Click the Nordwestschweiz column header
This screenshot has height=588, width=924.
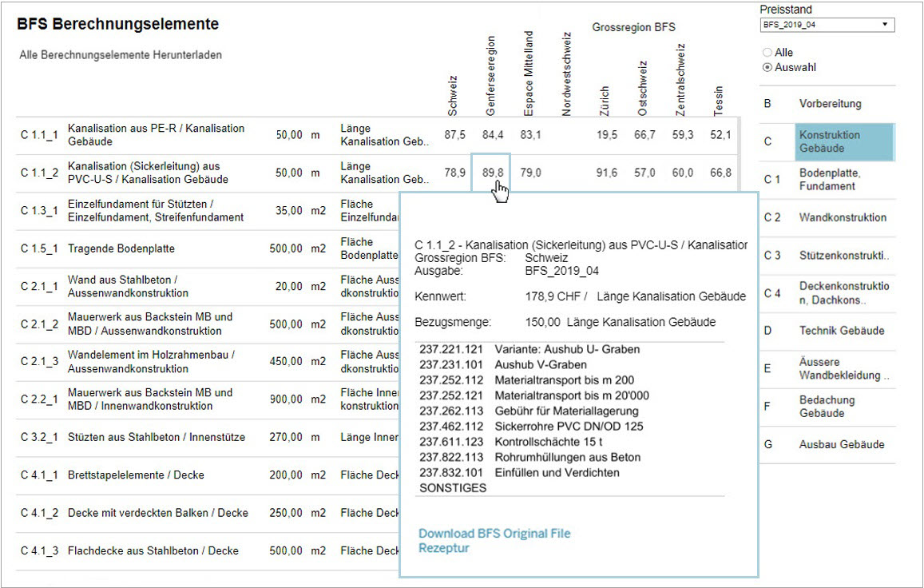tap(566, 74)
